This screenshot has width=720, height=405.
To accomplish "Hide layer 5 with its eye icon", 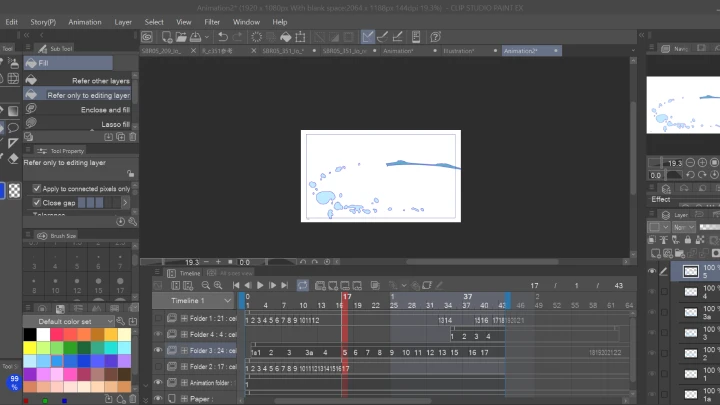I will coord(652,271).
